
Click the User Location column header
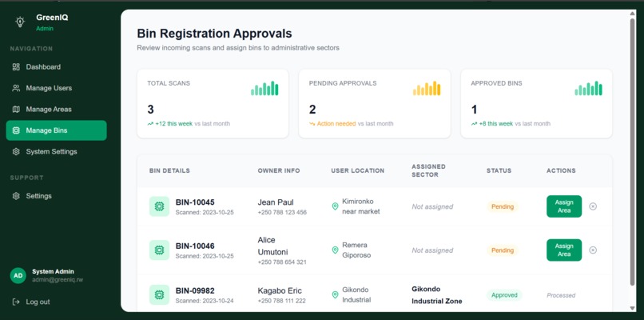click(x=358, y=170)
